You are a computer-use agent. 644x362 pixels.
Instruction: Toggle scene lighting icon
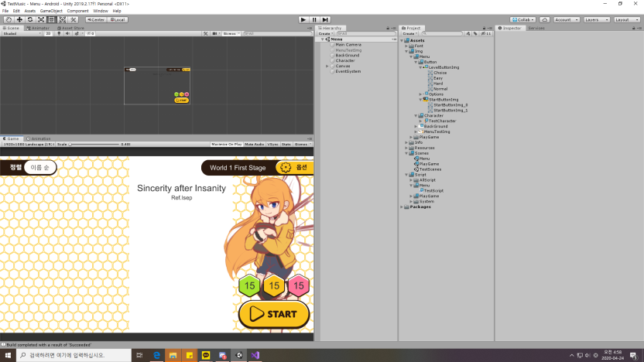59,34
